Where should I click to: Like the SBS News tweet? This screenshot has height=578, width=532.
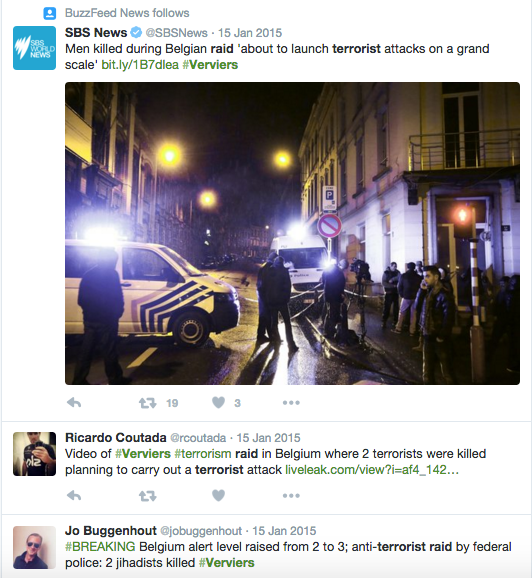(218, 403)
